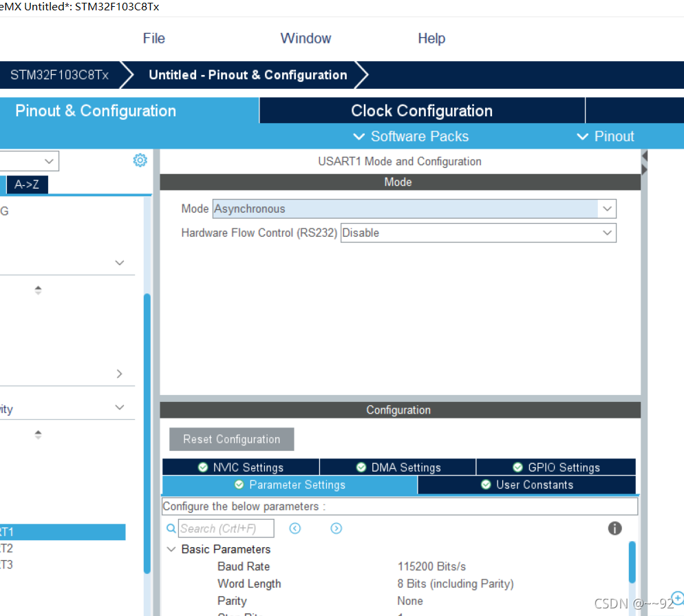Open the Window menu
This screenshot has height=616, width=684.
click(x=306, y=39)
